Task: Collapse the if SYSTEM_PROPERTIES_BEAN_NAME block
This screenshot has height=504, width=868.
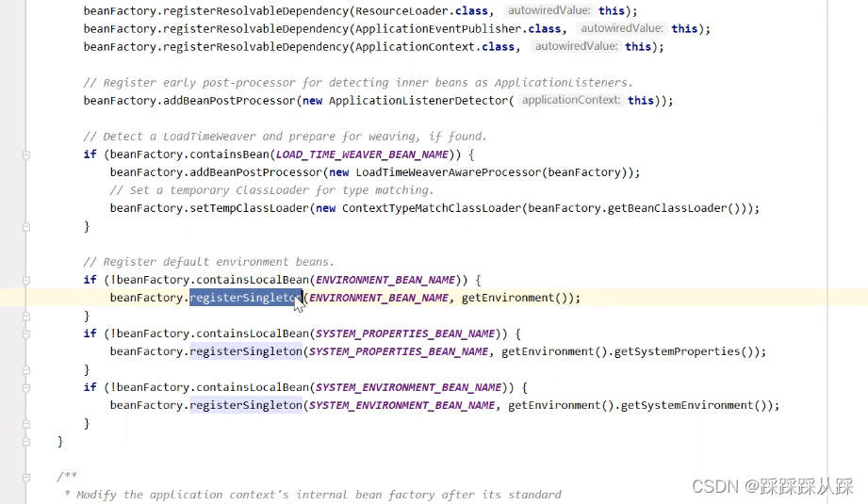Action: click(x=26, y=334)
